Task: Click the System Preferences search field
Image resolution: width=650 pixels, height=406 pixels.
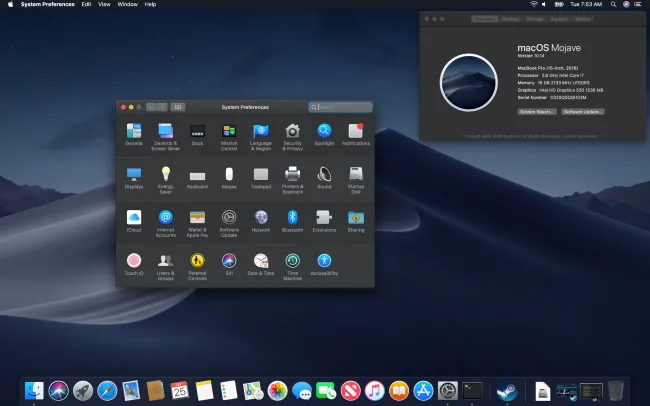Action: (x=340, y=106)
